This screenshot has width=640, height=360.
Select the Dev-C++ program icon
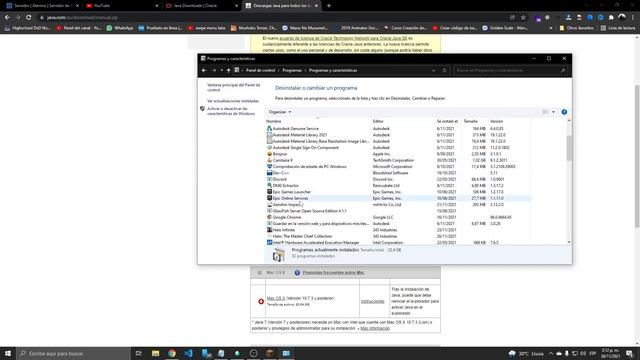click(269, 173)
